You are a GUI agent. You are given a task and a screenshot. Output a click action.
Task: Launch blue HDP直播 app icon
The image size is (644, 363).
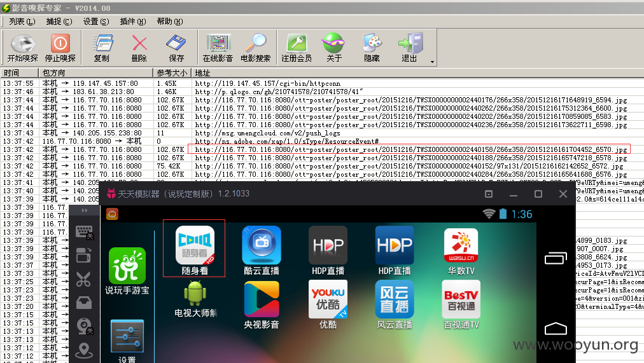(x=395, y=250)
